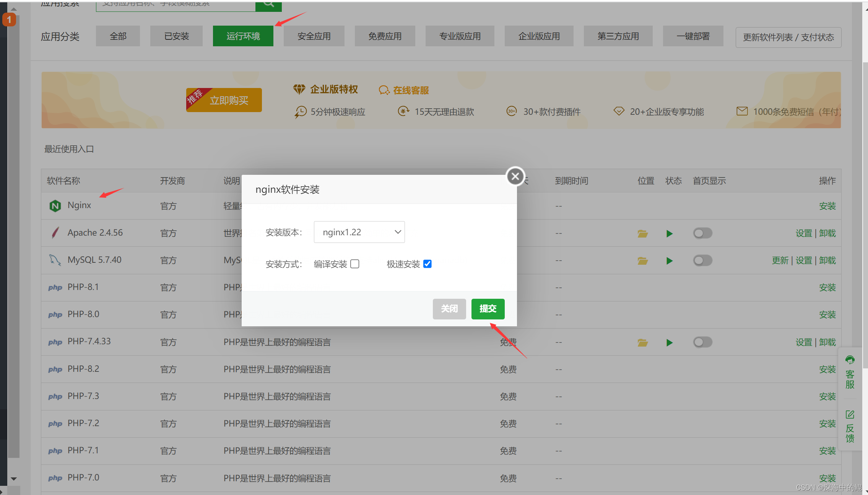Click 设置 link for PHP-7.4.33 row

[x=804, y=342]
